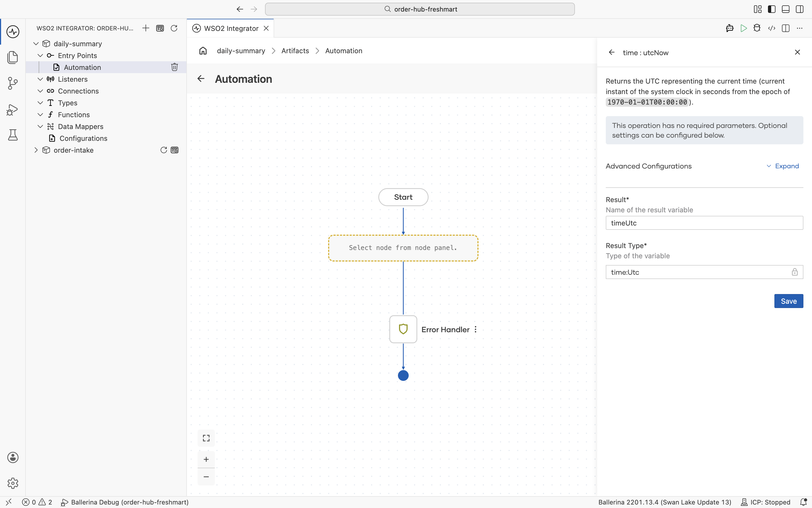Select Artifacts in the breadcrumb
The height and width of the screenshot is (508, 812).
pos(295,51)
